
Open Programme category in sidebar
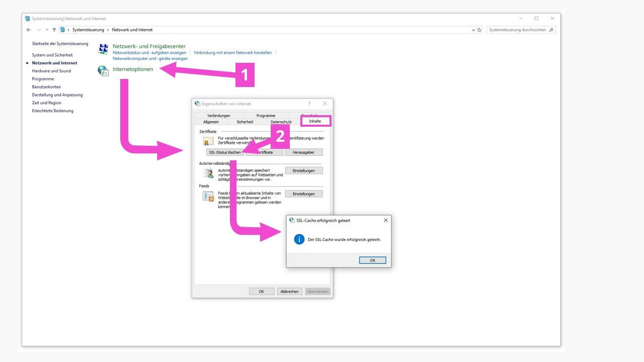[x=43, y=79]
